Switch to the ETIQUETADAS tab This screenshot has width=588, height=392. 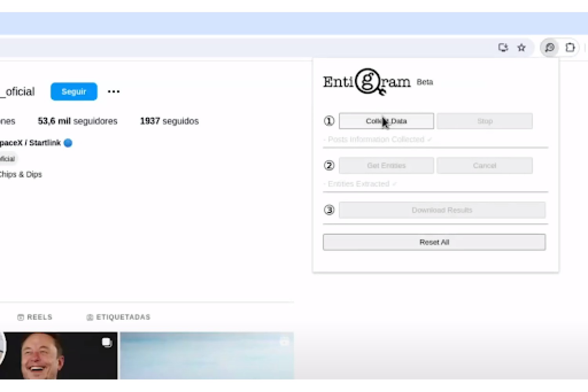118,317
